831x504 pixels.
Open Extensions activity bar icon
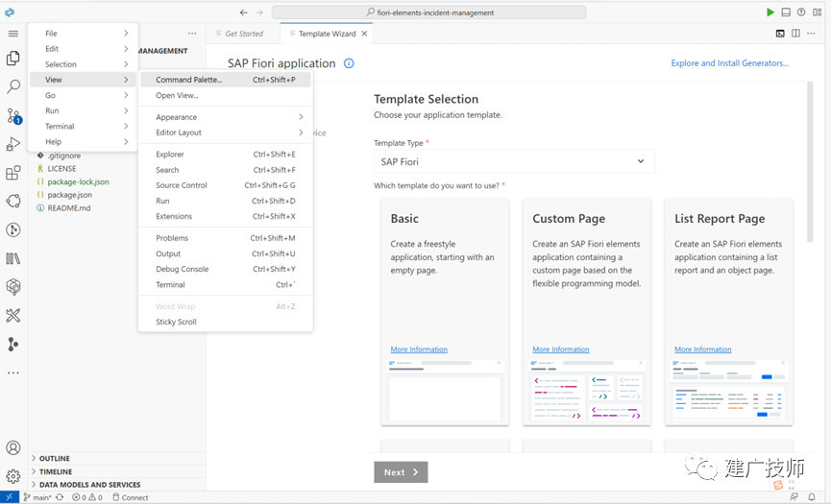click(13, 173)
